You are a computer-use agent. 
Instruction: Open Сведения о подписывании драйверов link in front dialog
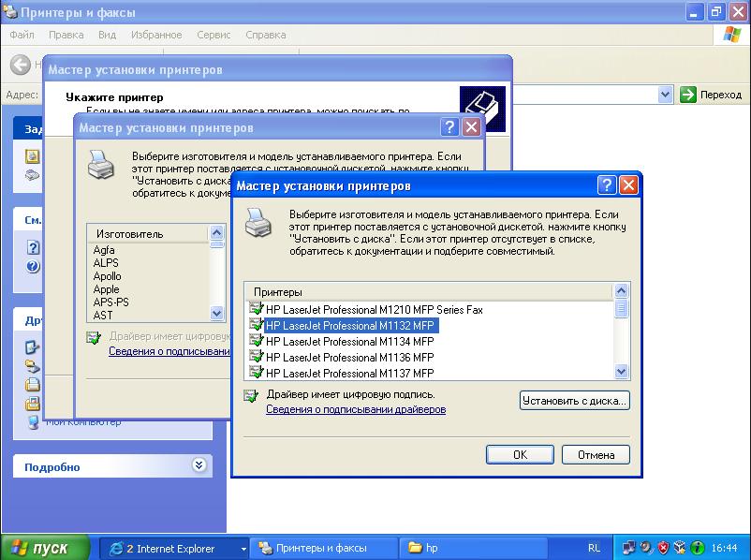pos(356,409)
